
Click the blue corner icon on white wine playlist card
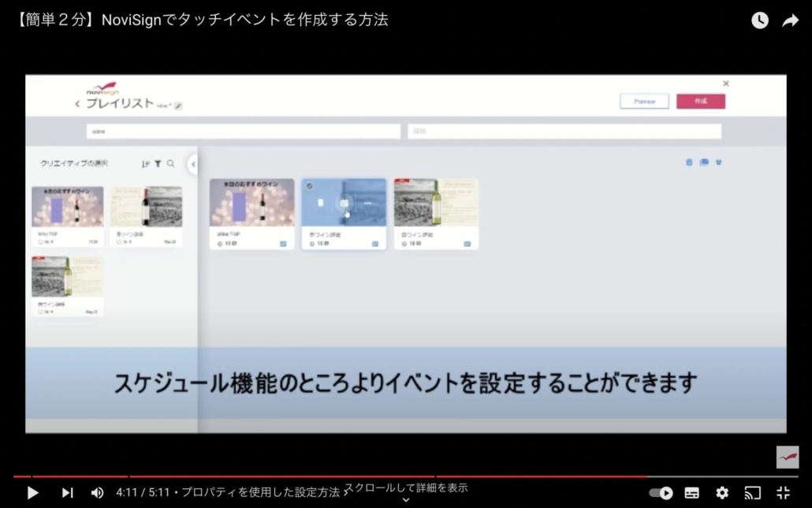pos(467,244)
